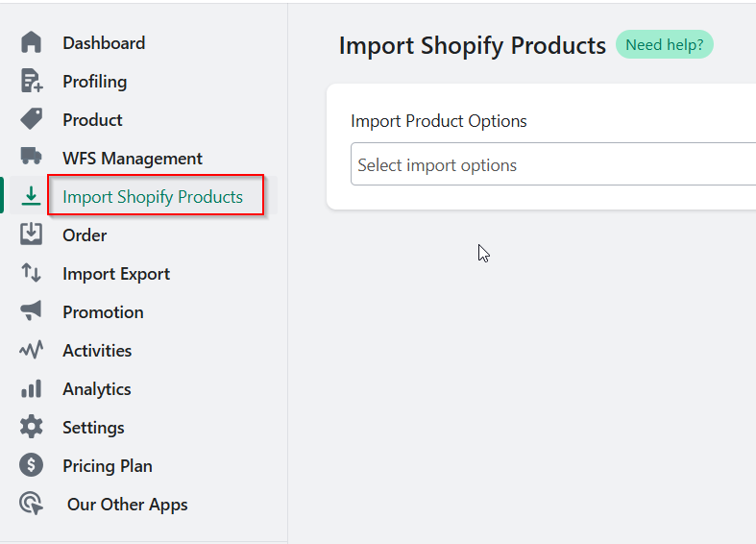Navigate to Our Other Apps
This screenshot has width=756, height=544.
coord(128,505)
